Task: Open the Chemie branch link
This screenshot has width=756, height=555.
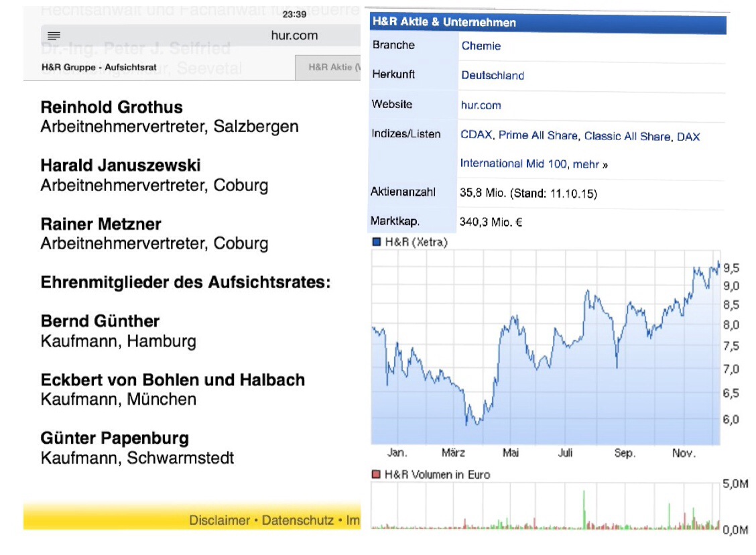Action: 481,46
